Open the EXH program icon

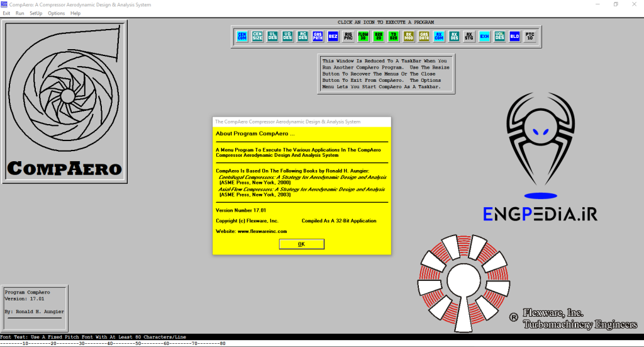point(484,37)
